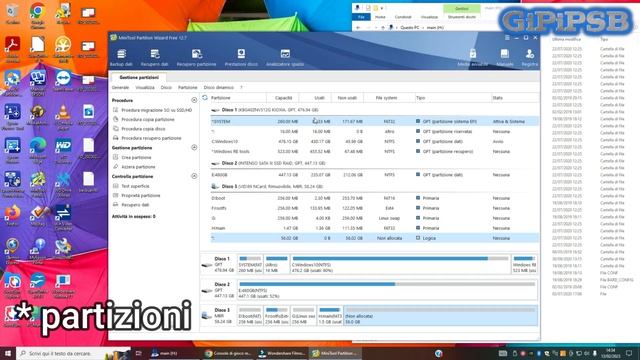
Task: Open Home tab in Explorer window
Action: pyautogui.click(x=380, y=17)
